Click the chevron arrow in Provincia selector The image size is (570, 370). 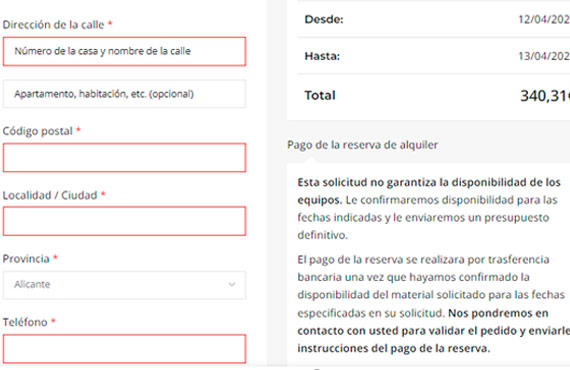[232, 285]
